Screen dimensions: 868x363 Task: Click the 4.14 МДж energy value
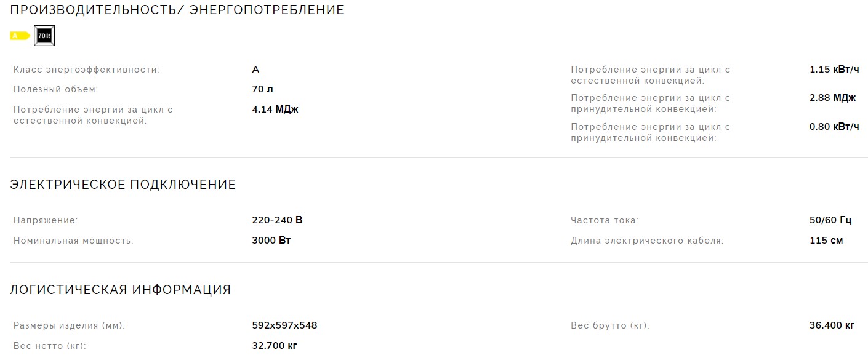[275, 110]
